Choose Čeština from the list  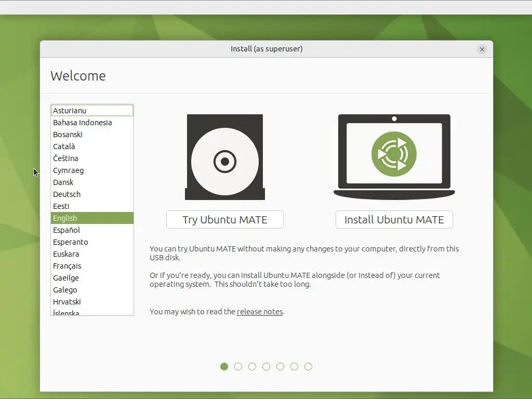92,158
